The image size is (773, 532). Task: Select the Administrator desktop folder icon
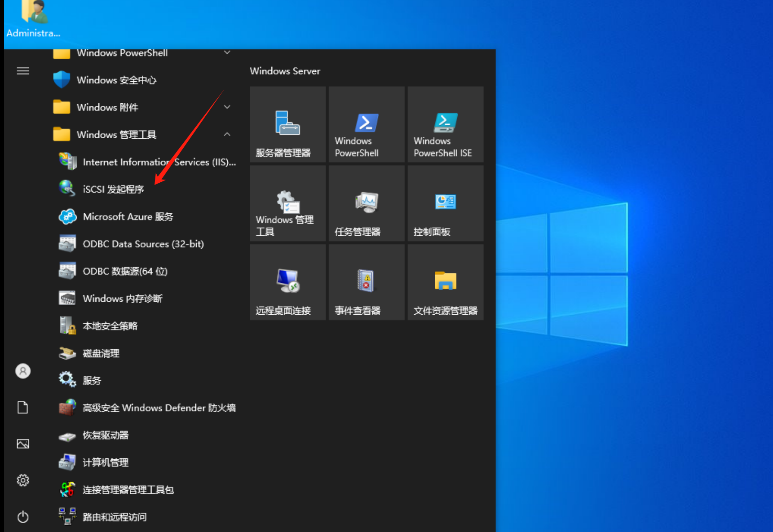[33, 18]
